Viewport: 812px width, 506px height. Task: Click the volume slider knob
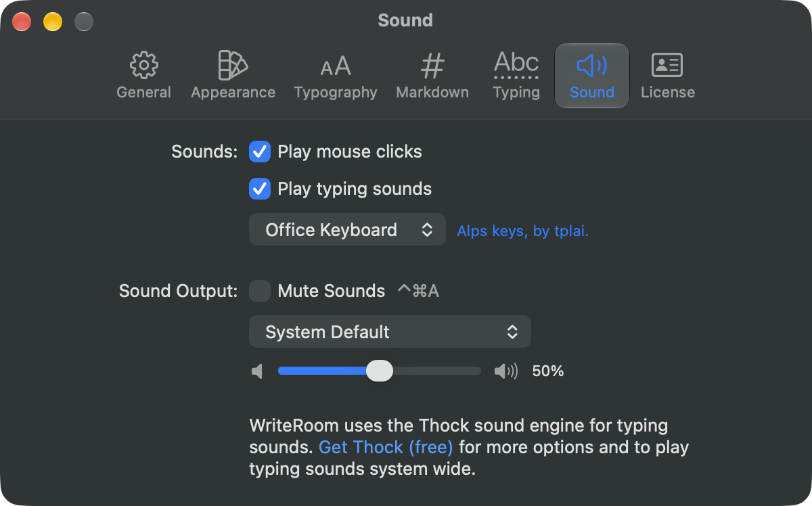380,371
